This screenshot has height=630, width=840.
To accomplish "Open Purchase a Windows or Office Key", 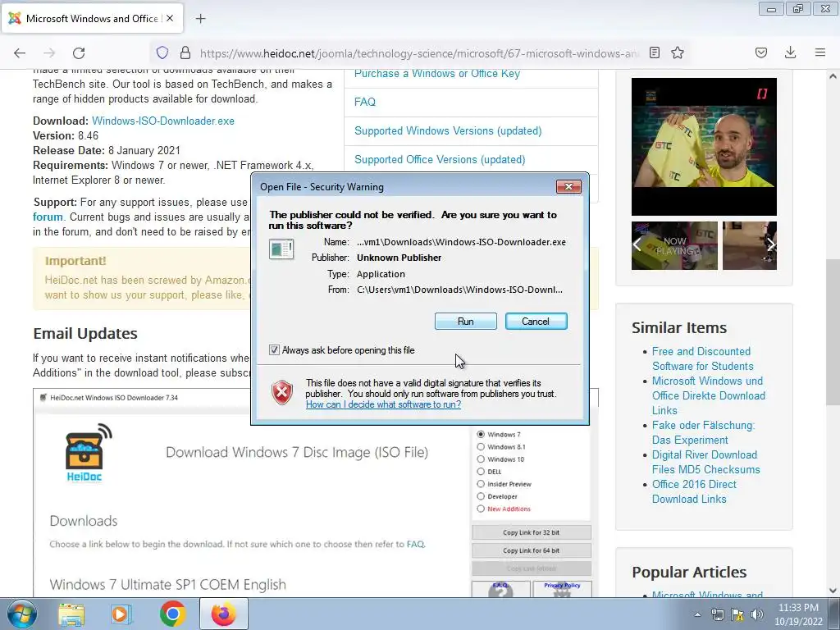I will (x=437, y=73).
